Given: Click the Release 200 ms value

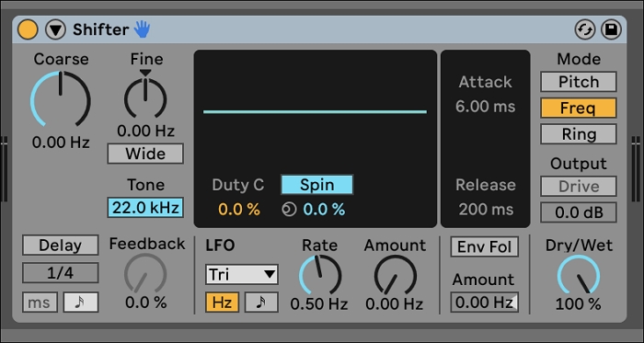Looking at the screenshot, I should tap(486, 210).
